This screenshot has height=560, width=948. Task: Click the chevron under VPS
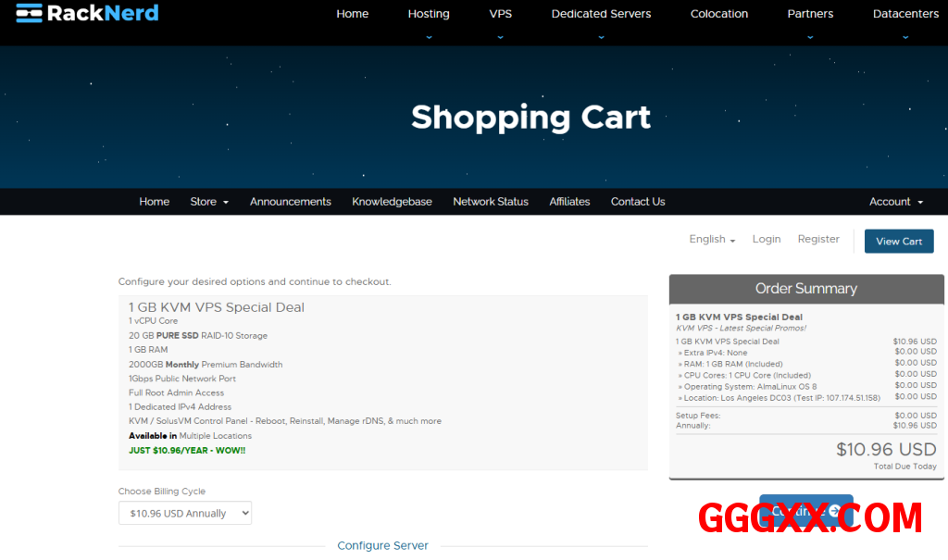500,37
